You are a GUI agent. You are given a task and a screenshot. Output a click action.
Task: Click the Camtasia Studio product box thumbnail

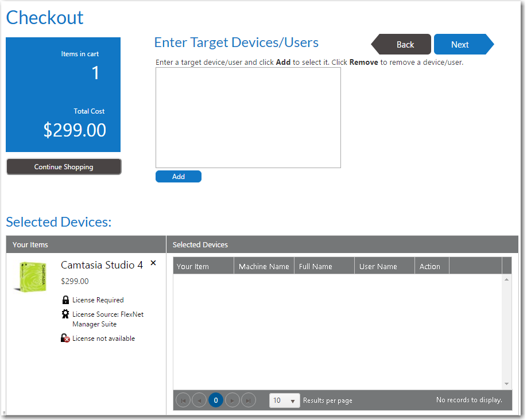tap(30, 277)
